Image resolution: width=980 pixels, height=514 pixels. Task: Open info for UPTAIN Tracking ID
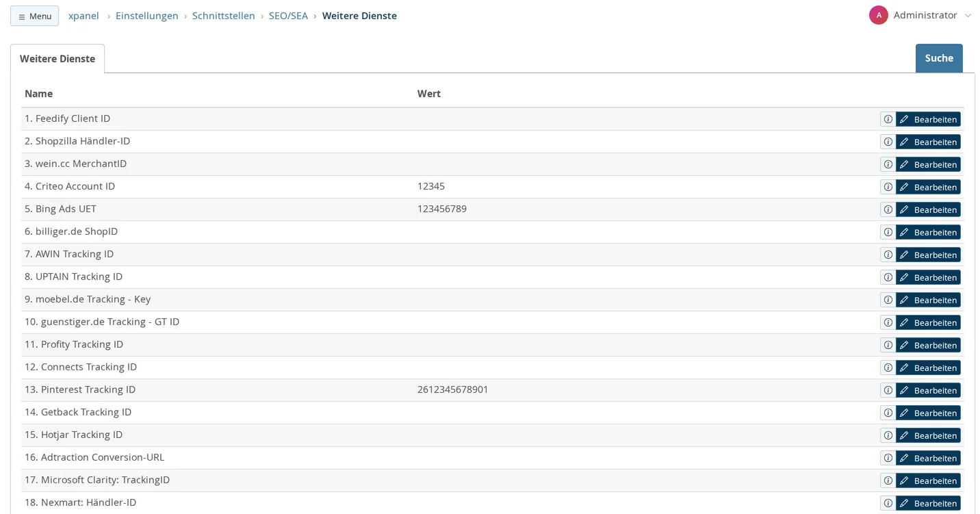pos(888,277)
